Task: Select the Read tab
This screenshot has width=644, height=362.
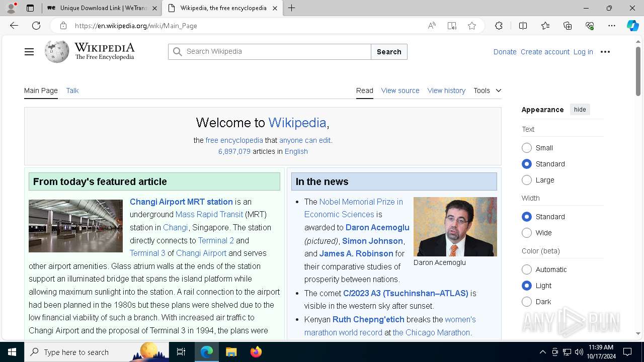Action: [365, 90]
